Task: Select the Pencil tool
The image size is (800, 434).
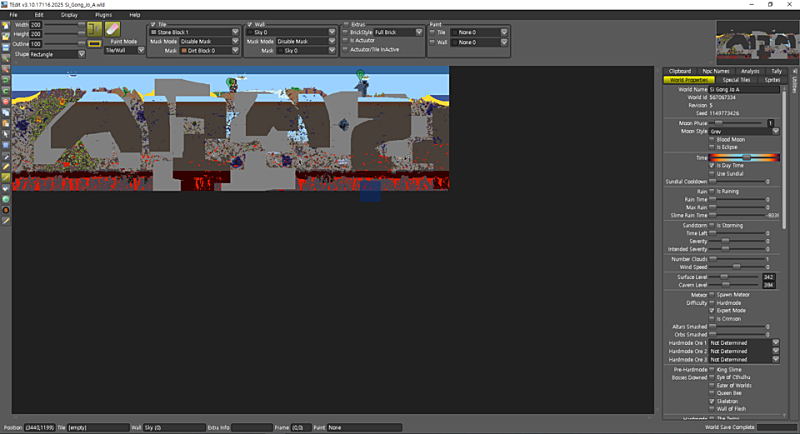Action: click(x=6, y=167)
